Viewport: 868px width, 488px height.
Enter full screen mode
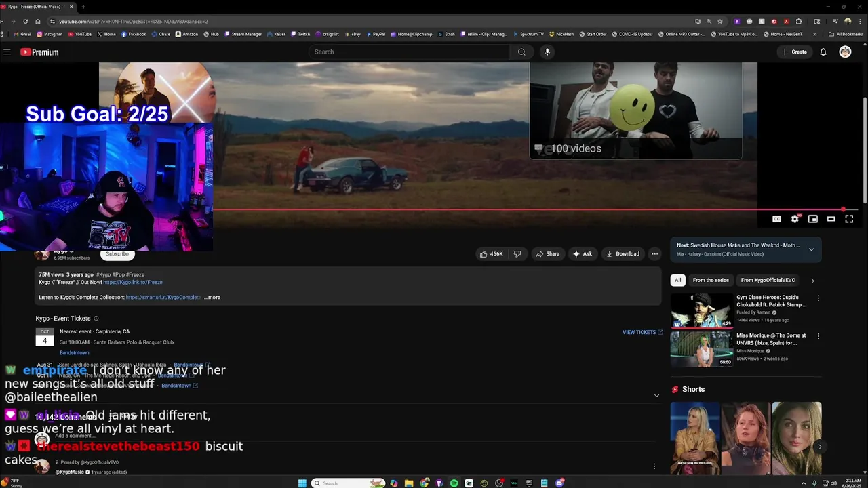point(849,219)
